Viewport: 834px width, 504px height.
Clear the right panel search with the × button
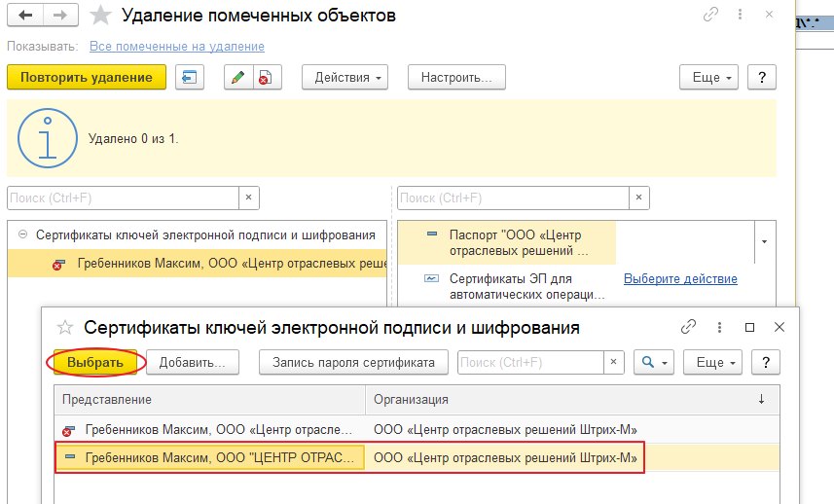638,198
